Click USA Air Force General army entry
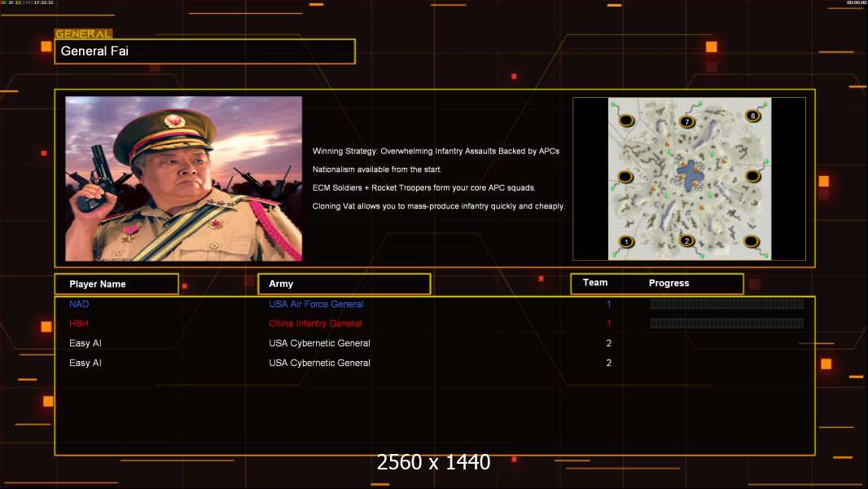868x489 pixels. pyautogui.click(x=316, y=304)
